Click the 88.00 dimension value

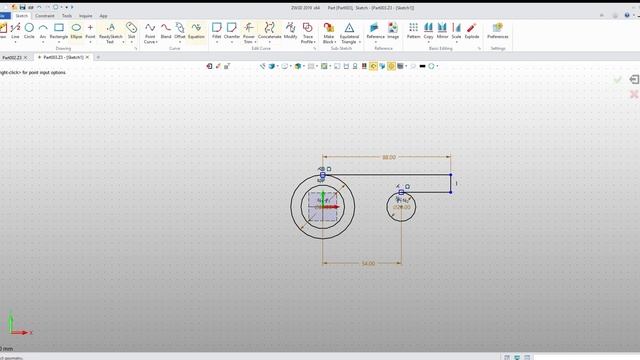tap(389, 157)
